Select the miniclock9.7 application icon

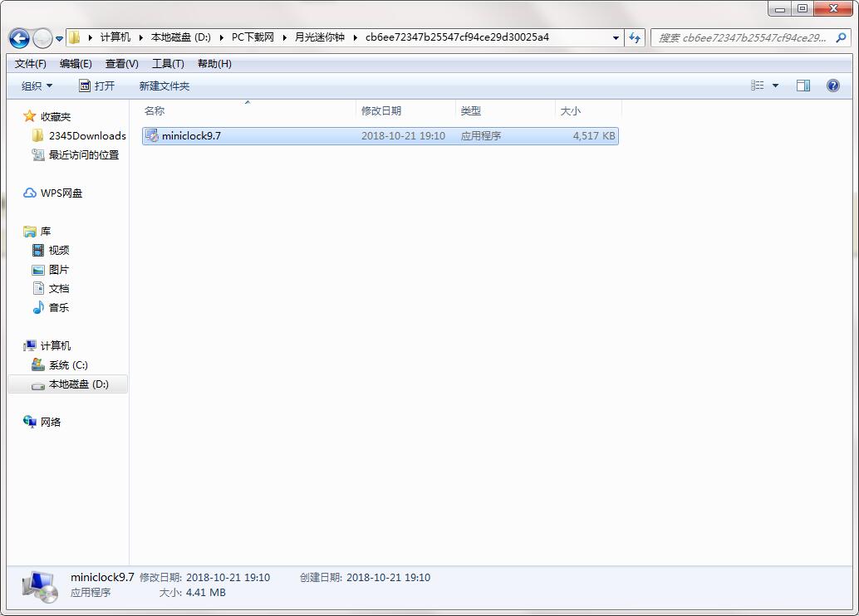point(152,136)
